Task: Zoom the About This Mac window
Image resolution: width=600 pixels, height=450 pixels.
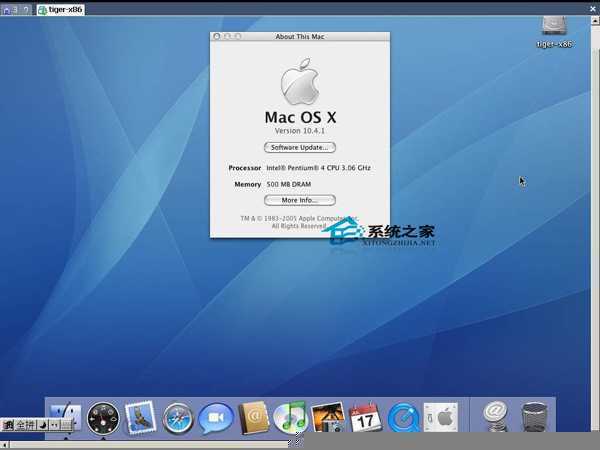Action: tap(238, 36)
